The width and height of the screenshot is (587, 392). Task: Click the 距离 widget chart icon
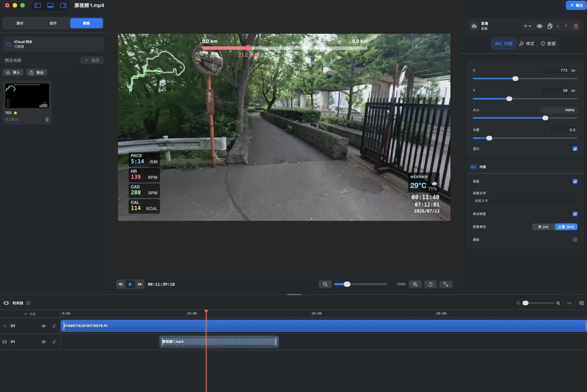pyautogui.click(x=474, y=26)
